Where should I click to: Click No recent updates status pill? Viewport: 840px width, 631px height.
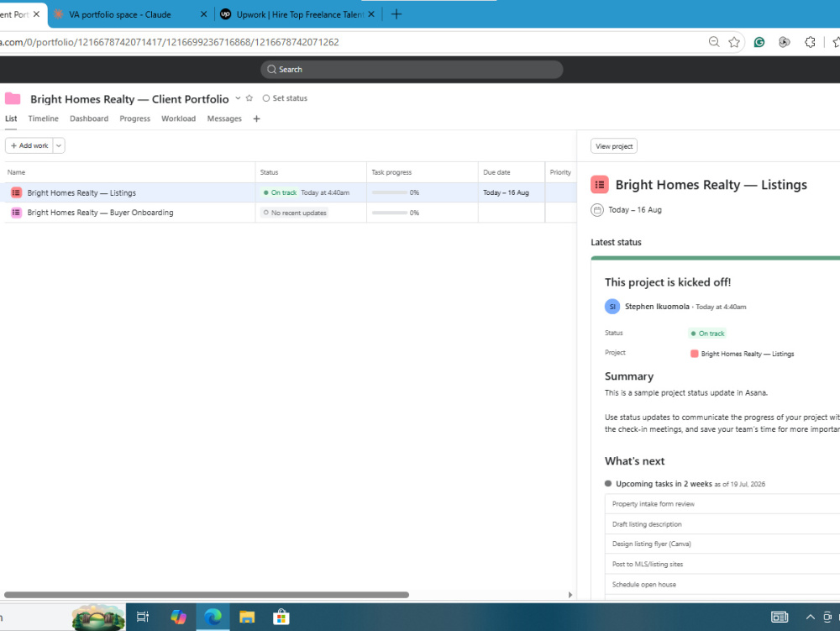[x=295, y=213]
